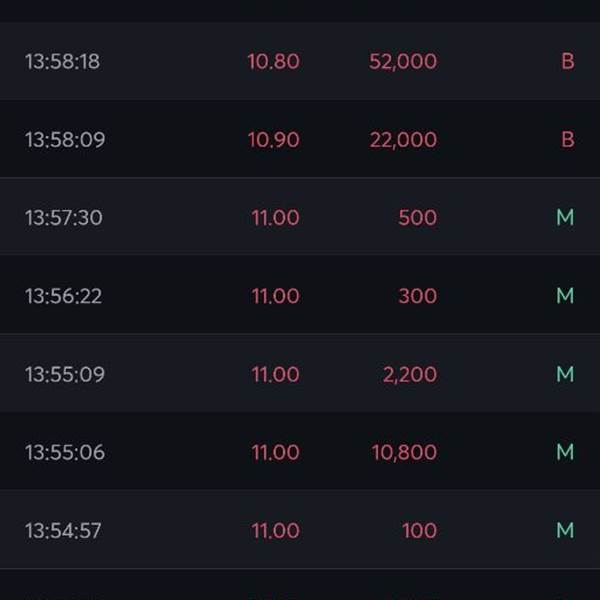Click the B marker at 13:58:09
The height and width of the screenshot is (600, 600).
pyautogui.click(x=567, y=139)
